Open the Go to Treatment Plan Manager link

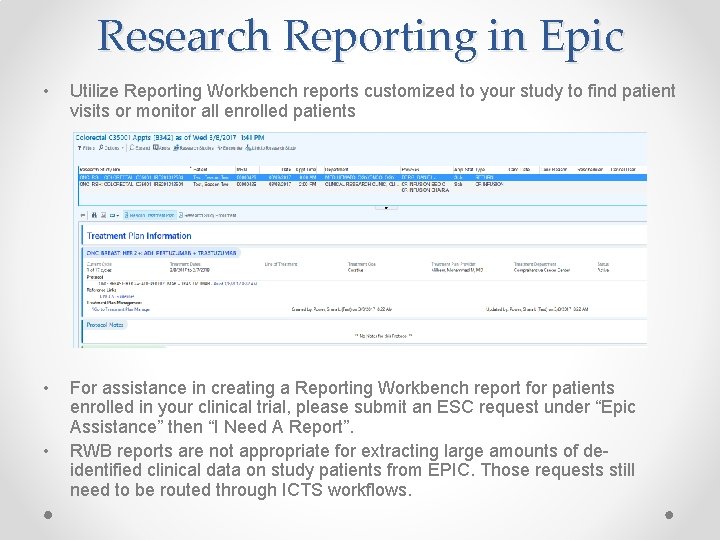(120, 309)
